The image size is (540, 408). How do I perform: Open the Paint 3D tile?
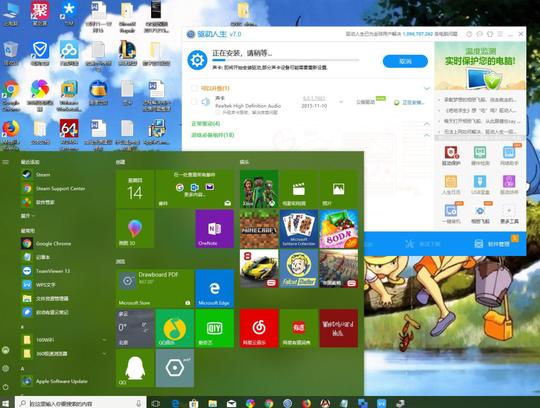point(135,229)
